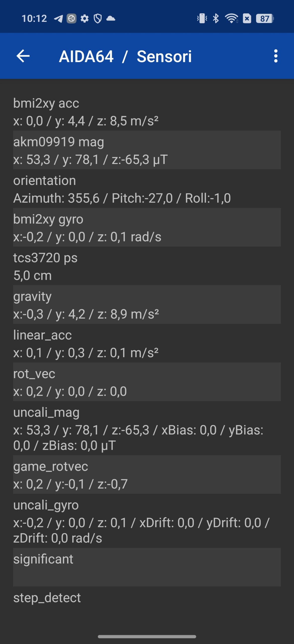This screenshot has height=644, width=294.
Task: Tap the bottom navigation gesture bar
Action: (x=147, y=636)
